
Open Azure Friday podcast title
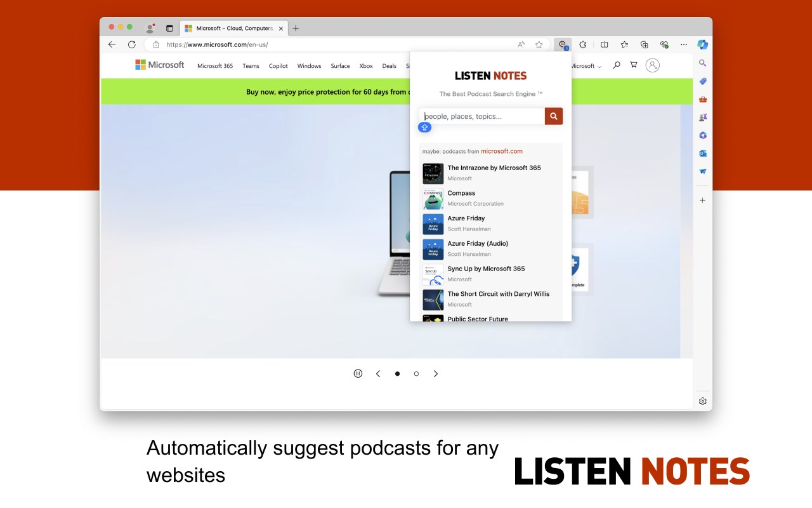pos(466,218)
